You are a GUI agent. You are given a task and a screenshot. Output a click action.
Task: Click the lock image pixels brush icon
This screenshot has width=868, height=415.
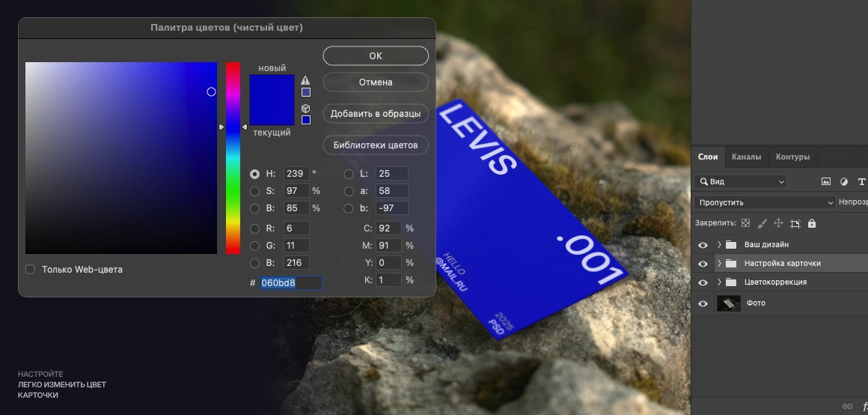tap(762, 223)
